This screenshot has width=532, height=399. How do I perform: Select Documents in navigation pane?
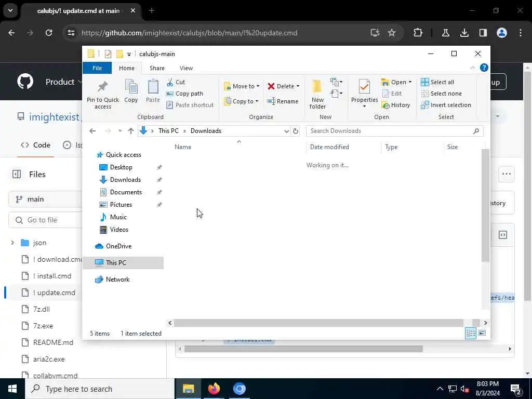126,192
